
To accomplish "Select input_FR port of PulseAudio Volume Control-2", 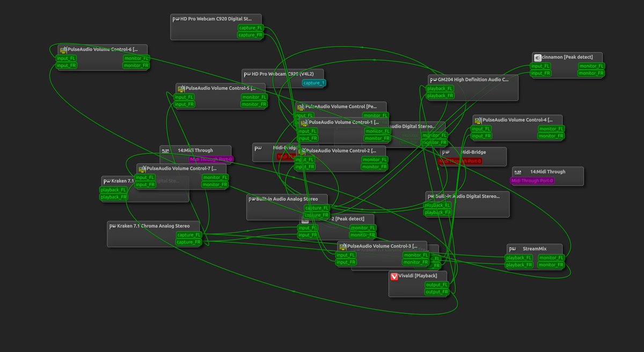I will [x=305, y=167].
